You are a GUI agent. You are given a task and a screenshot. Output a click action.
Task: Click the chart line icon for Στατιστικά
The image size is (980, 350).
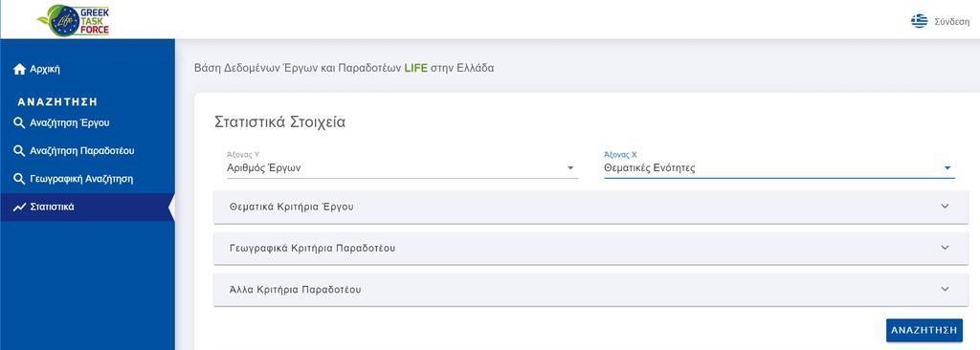tap(19, 207)
